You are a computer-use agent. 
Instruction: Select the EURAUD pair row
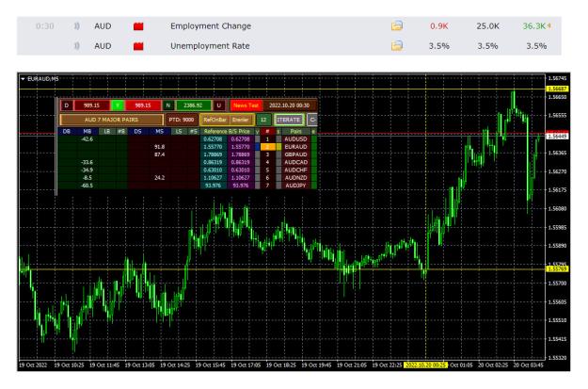coord(295,147)
